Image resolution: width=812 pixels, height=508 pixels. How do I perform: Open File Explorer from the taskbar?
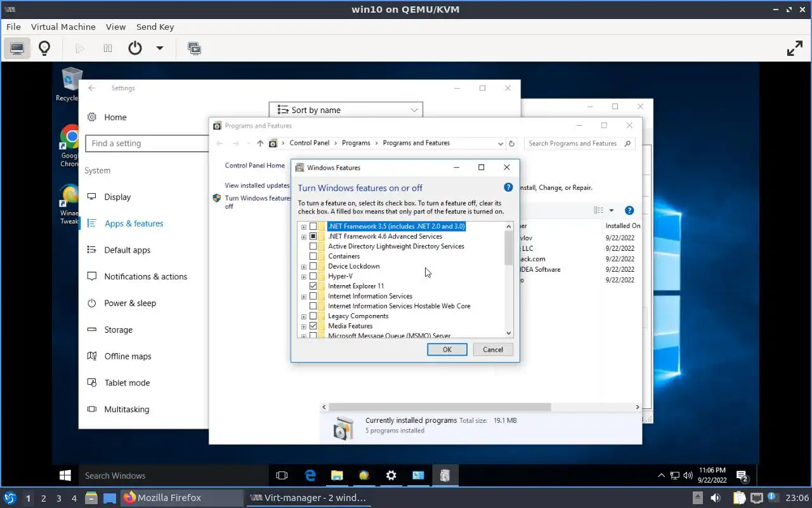click(337, 475)
